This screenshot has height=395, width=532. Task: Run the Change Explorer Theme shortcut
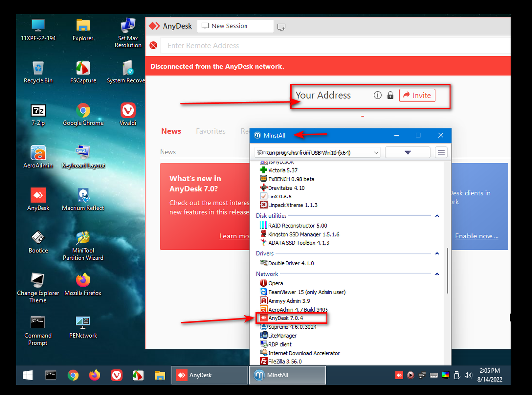pyautogui.click(x=38, y=288)
